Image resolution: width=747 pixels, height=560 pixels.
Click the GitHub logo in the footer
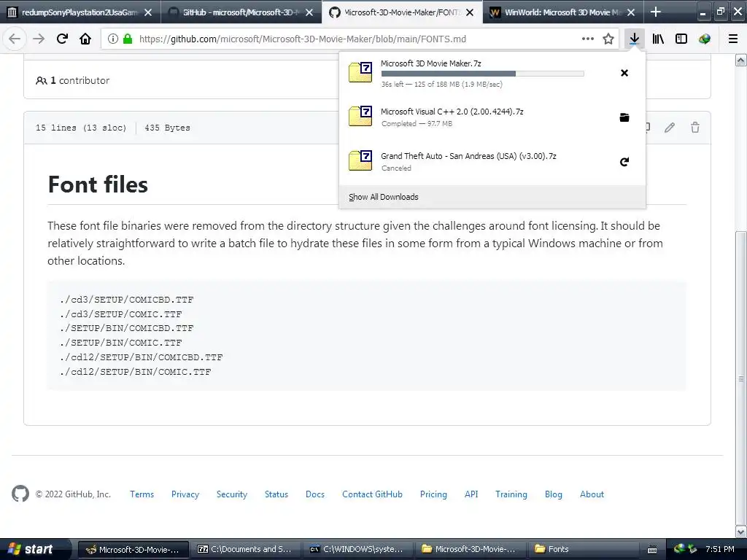click(20, 494)
